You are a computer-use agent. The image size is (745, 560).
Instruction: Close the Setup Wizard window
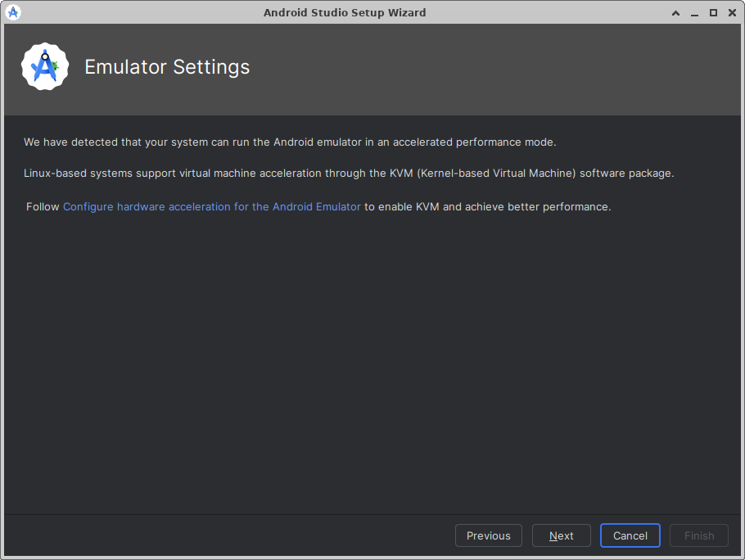click(x=731, y=13)
